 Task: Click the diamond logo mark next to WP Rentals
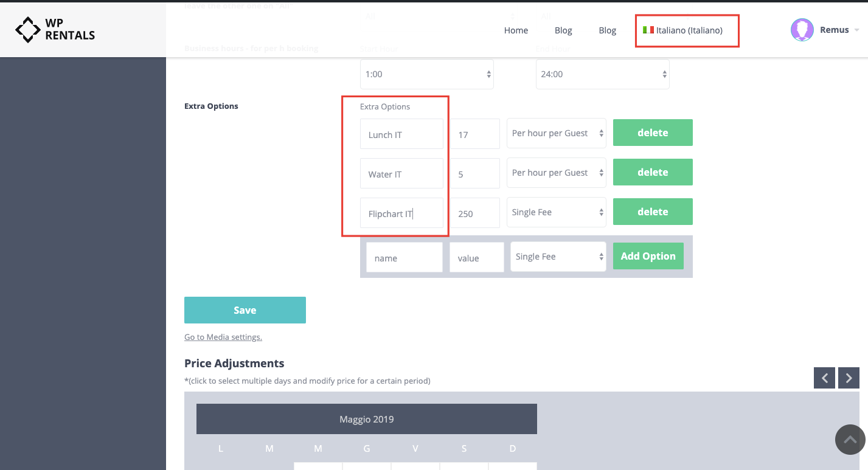(x=27, y=29)
